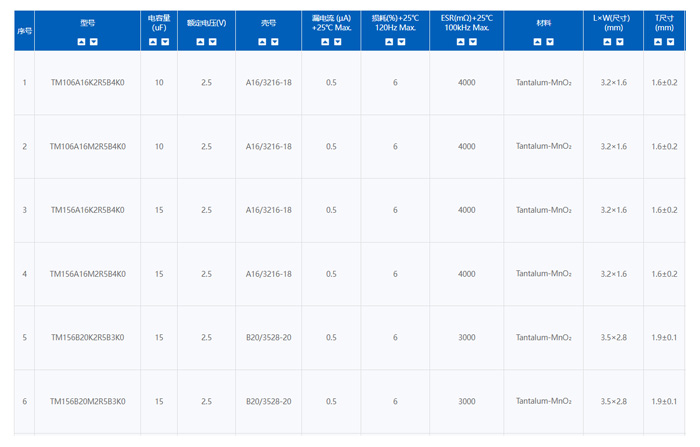Click the 序号 column header
Screen dimensions: 700x447
pos(24,30)
